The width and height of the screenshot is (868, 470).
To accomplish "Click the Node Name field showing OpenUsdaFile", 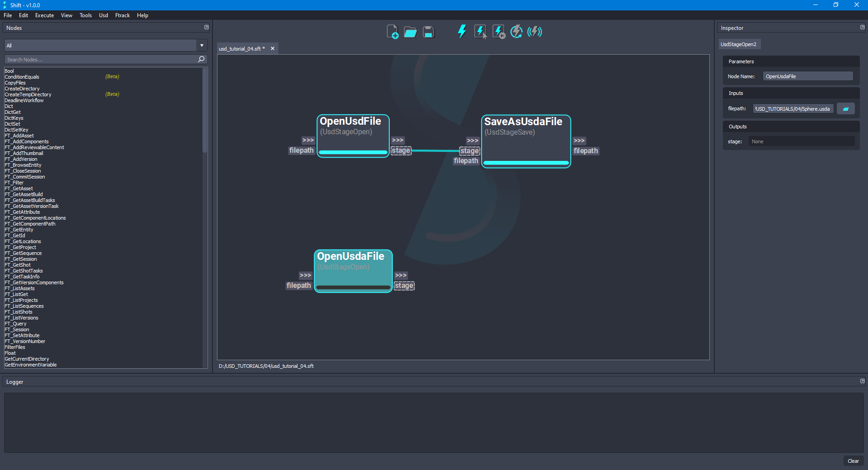I will pyautogui.click(x=807, y=76).
